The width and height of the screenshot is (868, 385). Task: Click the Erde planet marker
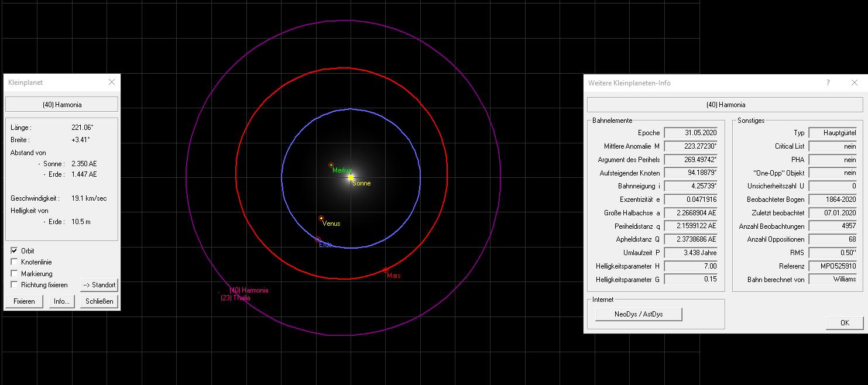pos(318,239)
